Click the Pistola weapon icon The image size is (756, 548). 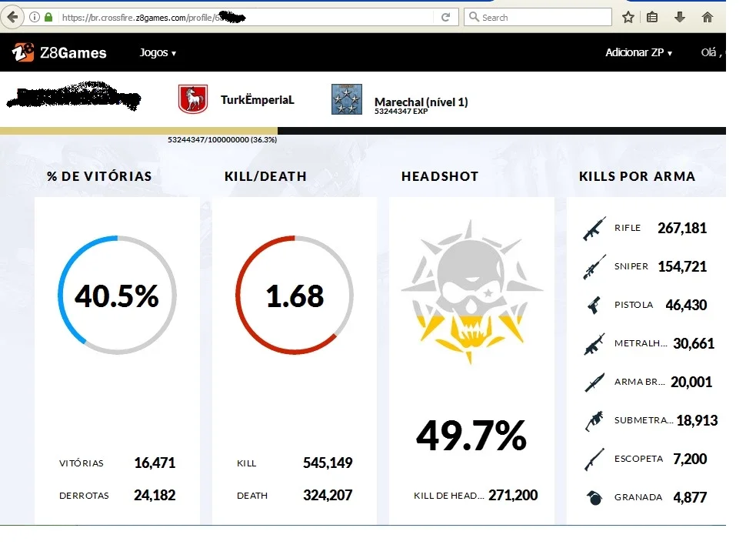pos(594,305)
